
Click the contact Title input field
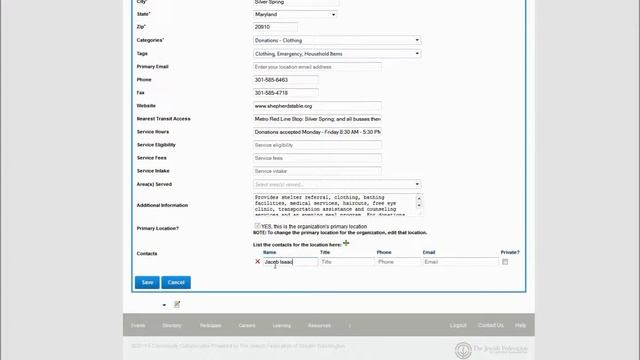[x=347, y=262]
